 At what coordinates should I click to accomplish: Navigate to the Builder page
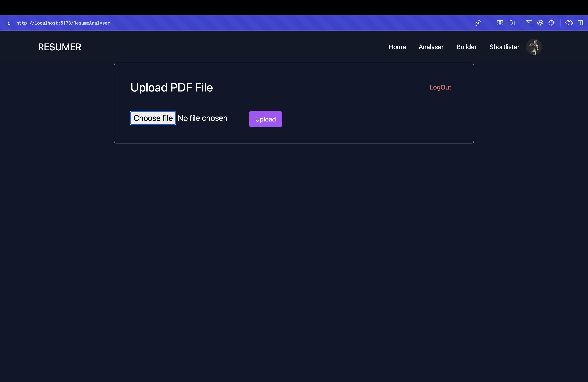point(466,47)
